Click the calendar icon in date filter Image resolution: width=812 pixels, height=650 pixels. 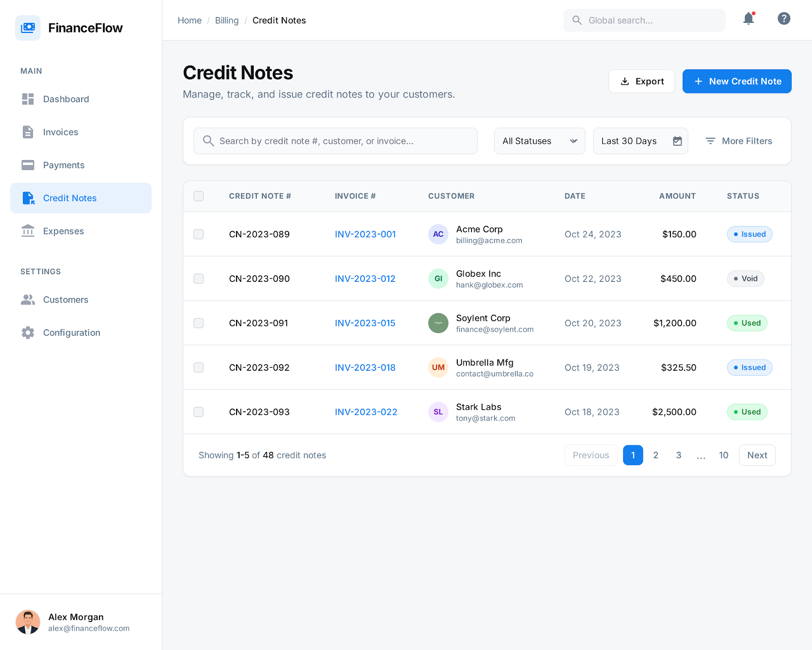(677, 141)
